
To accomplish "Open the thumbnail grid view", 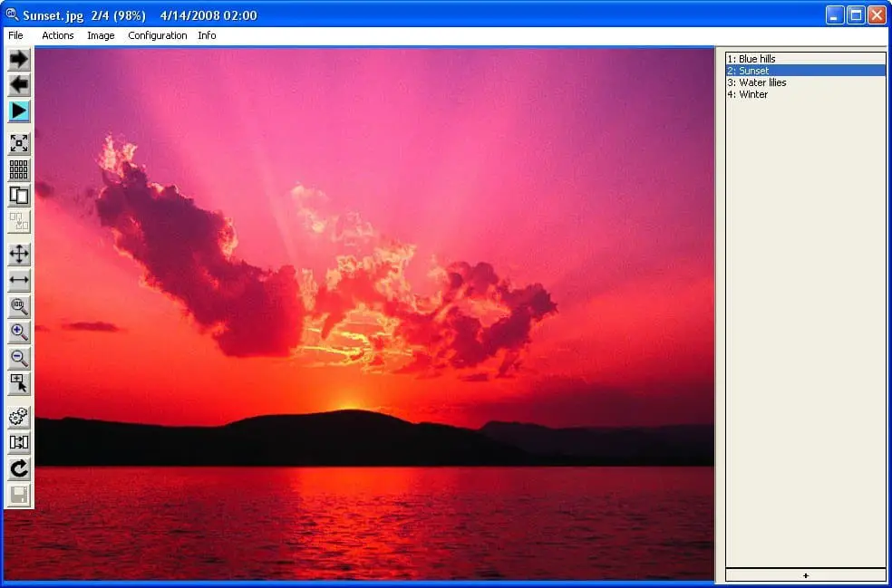I will (19, 170).
